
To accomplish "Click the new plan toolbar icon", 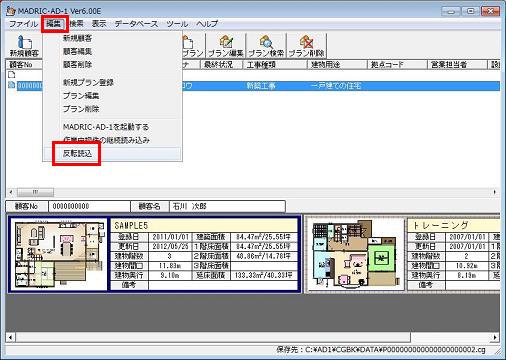I will pos(193,46).
